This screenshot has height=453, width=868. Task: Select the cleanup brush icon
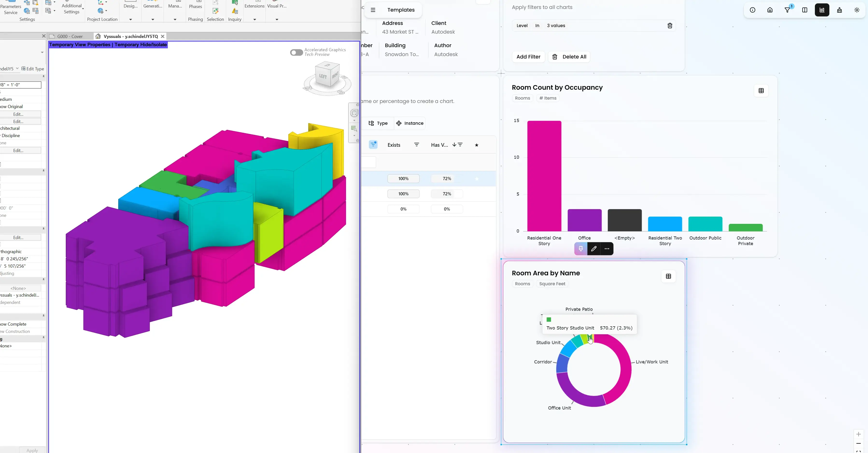coord(839,10)
